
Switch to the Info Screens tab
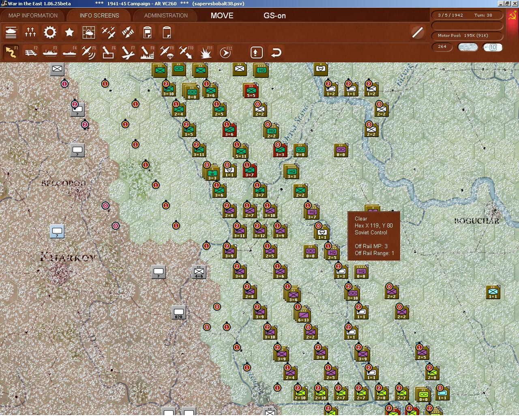coord(99,15)
